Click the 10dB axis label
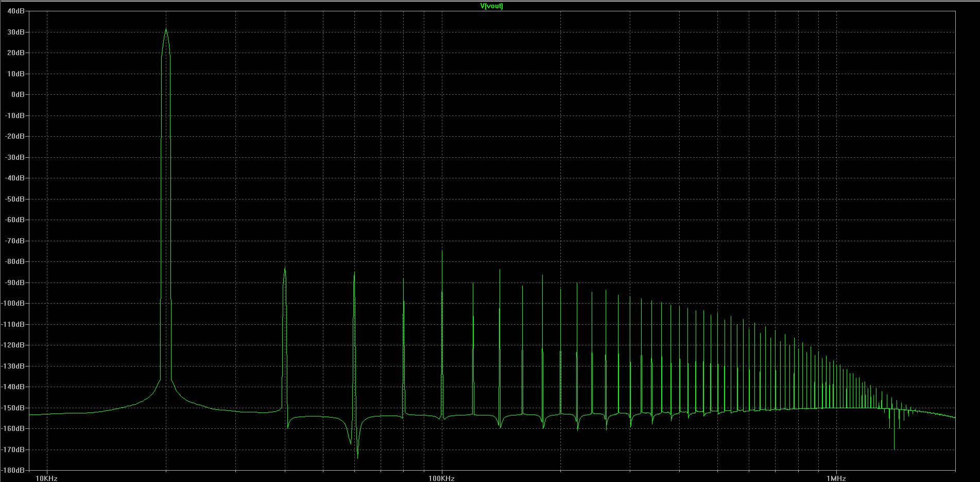 coord(16,74)
